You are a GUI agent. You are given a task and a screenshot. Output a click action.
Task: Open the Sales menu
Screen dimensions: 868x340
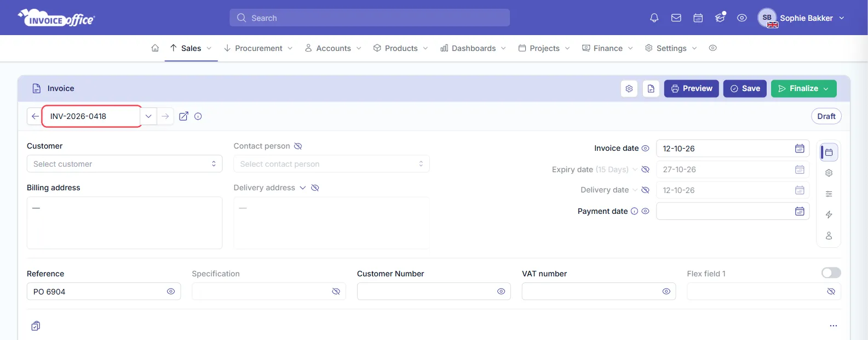191,48
